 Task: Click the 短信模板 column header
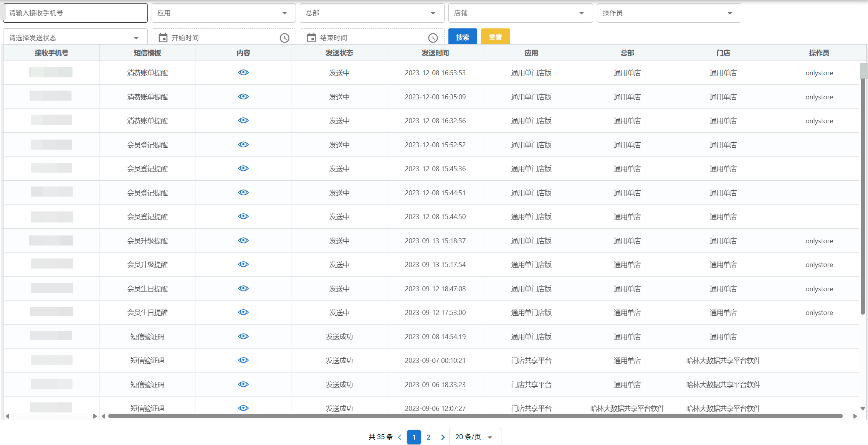[147, 53]
